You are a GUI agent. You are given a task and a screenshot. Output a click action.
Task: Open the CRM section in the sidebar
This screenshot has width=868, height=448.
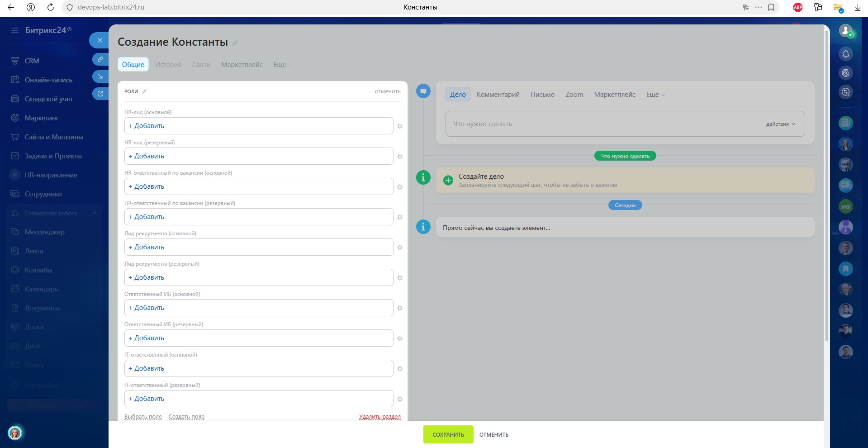pos(32,61)
